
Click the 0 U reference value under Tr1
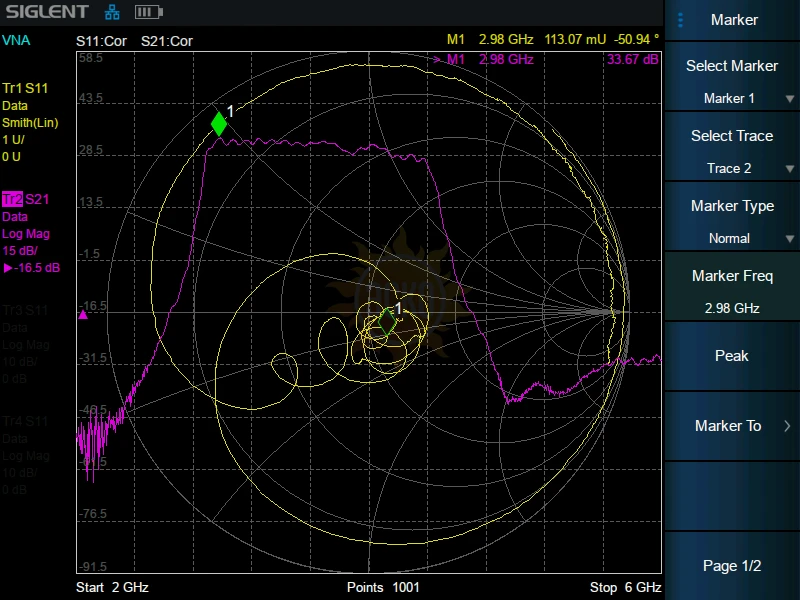pos(12,157)
